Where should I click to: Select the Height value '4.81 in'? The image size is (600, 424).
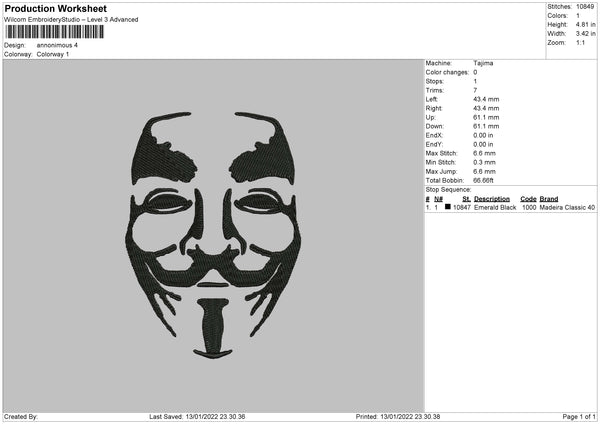[x=585, y=24]
